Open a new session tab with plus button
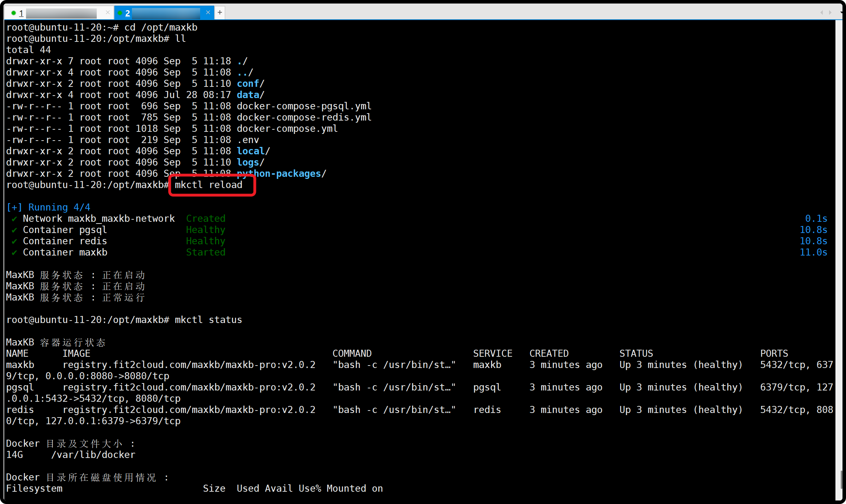The image size is (846, 504). pos(220,13)
